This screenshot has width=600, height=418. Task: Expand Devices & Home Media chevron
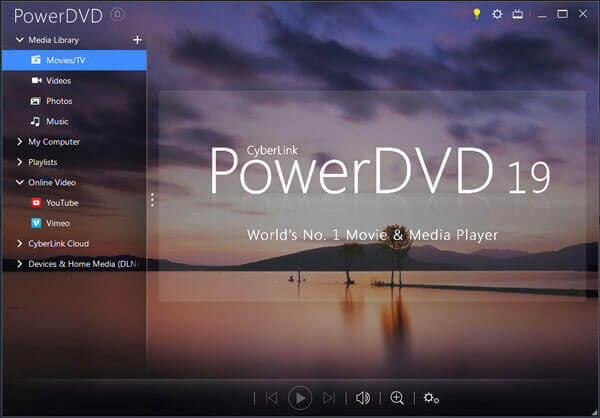pos(20,264)
